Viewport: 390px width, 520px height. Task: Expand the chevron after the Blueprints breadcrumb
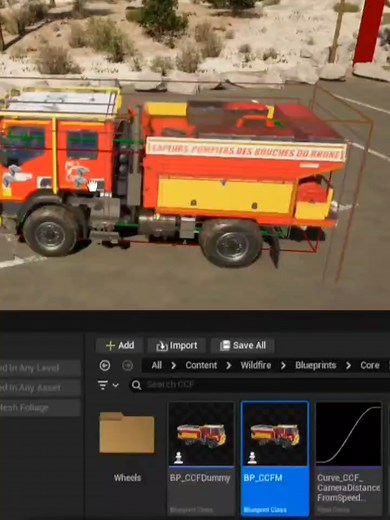point(348,366)
